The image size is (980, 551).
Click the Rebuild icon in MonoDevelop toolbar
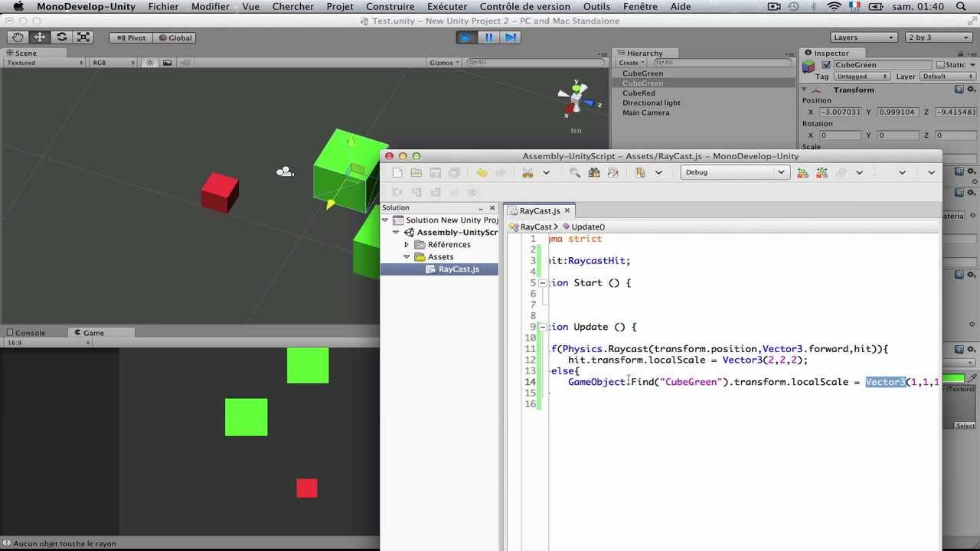[822, 173]
